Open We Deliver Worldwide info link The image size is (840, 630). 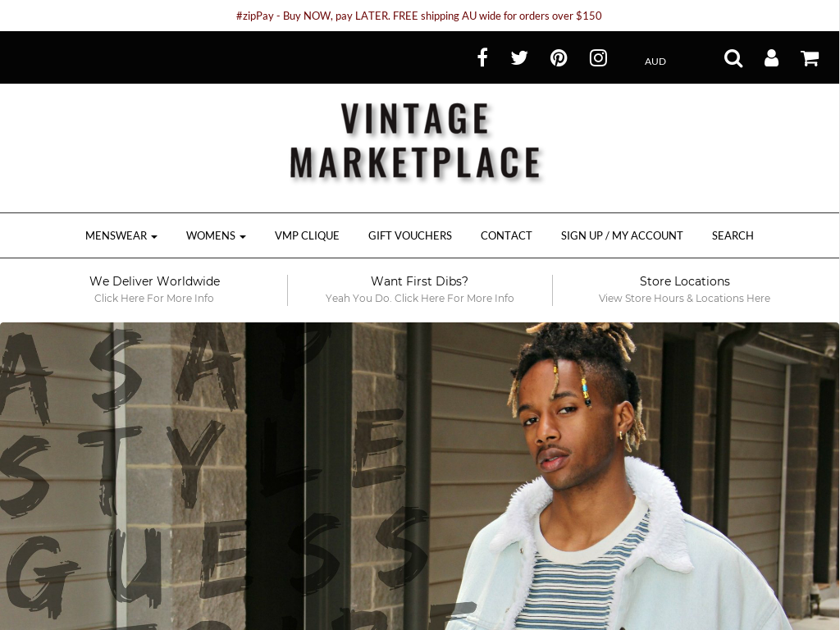pyautogui.click(x=154, y=290)
